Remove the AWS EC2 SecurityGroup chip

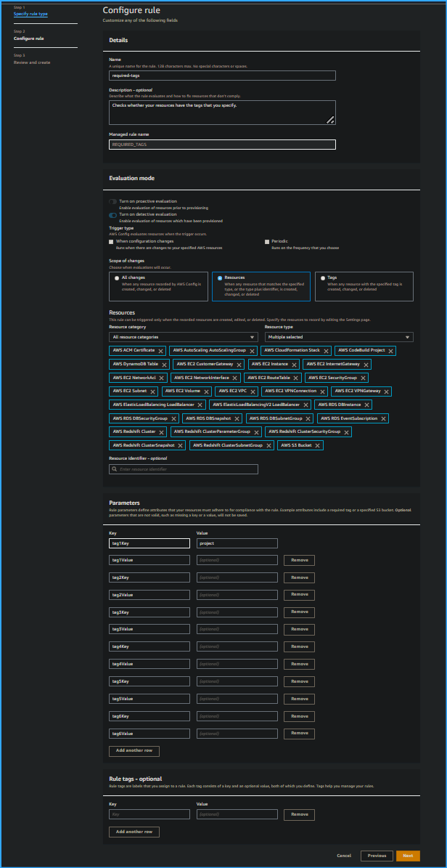pyautogui.click(x=362, y=378)
